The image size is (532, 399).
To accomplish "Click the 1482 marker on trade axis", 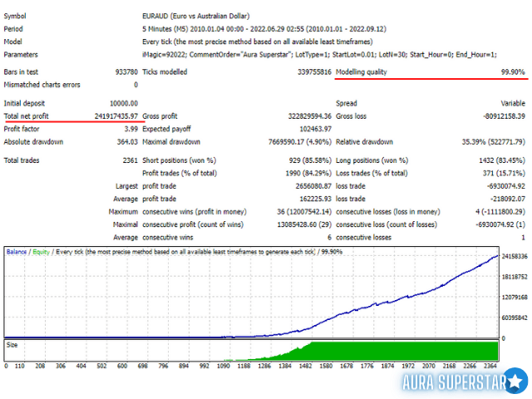I will [305, 366].
